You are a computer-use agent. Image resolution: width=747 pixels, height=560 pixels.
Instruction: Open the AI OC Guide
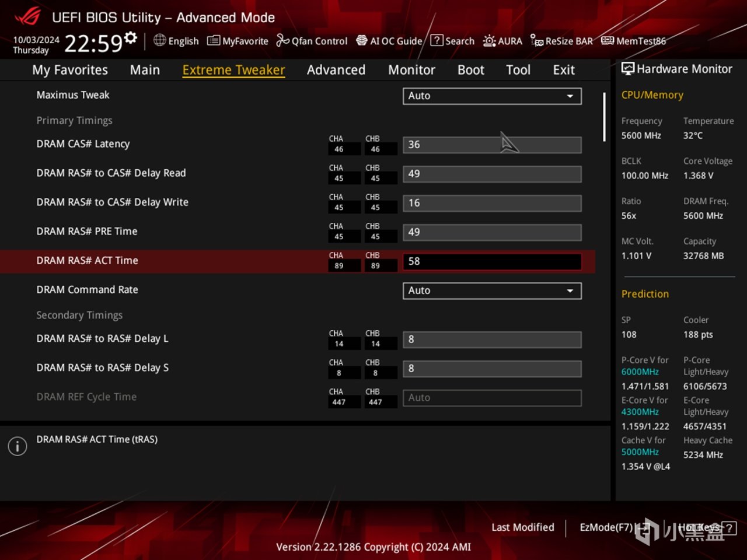coord(396,41)
